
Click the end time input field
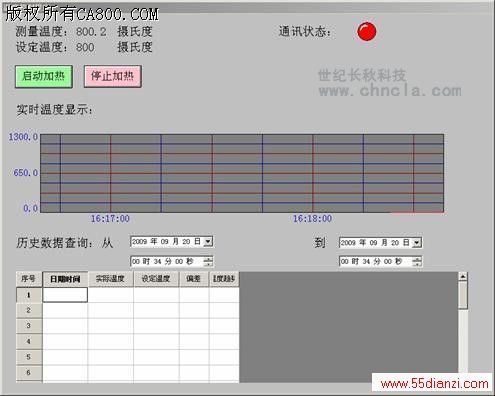point(376,261)
